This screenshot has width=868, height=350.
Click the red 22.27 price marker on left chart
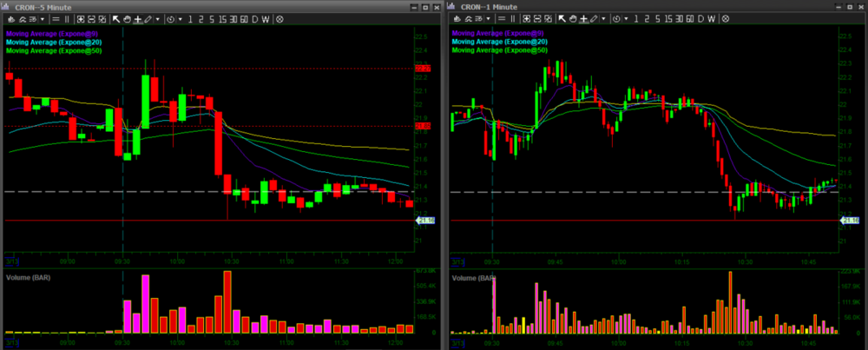pyautogui.click(x=424, y=68)
